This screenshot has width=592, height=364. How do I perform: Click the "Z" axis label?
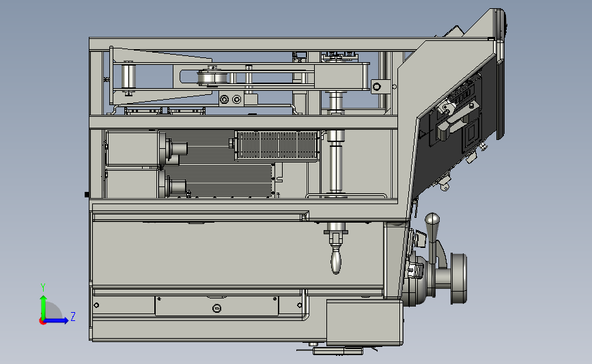point(73,316)
